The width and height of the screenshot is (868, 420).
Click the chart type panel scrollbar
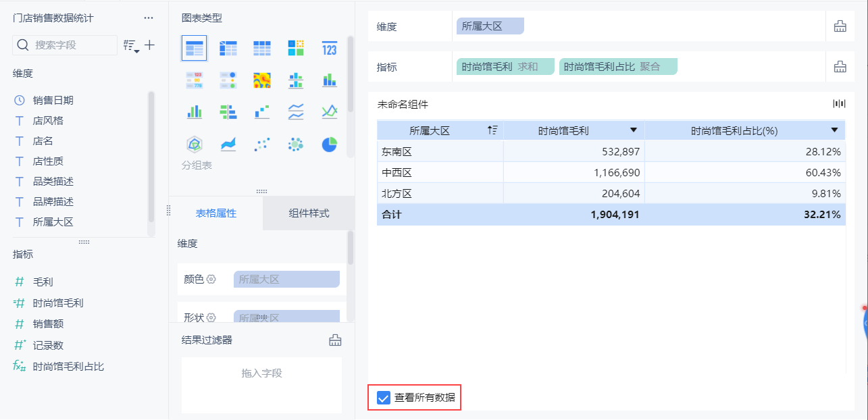pyautogui.click(x=351, y=74)
